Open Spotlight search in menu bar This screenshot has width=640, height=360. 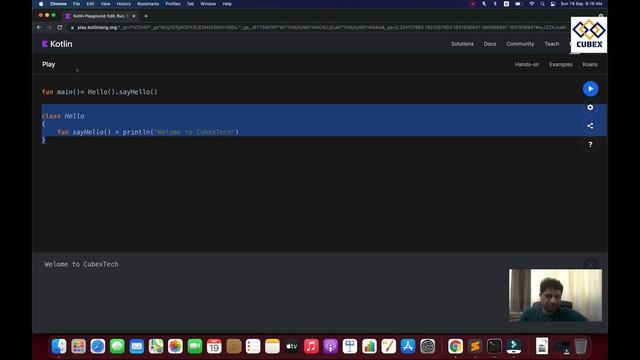click(x=542, y=4)
